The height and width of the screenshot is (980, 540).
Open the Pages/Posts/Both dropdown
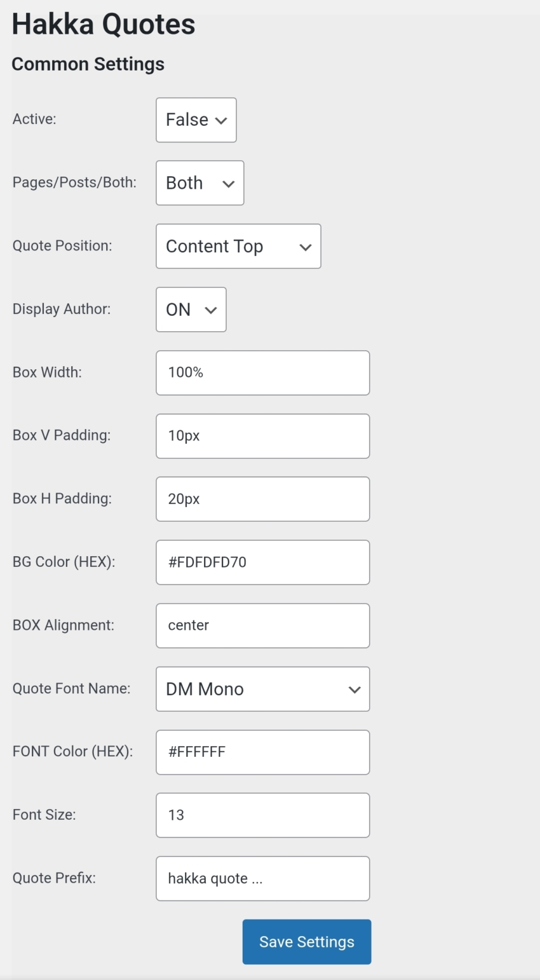pyautogui.click(x=199, y=183)
